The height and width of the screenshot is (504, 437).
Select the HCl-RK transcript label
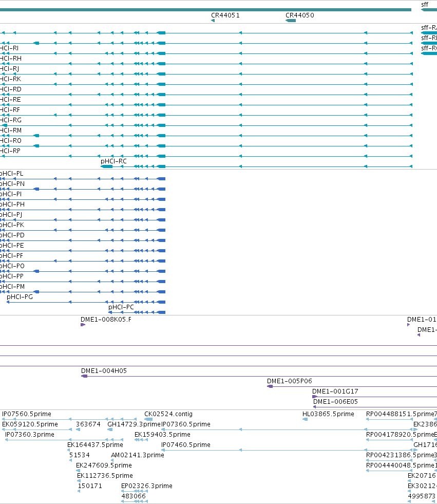pos(11,79)
